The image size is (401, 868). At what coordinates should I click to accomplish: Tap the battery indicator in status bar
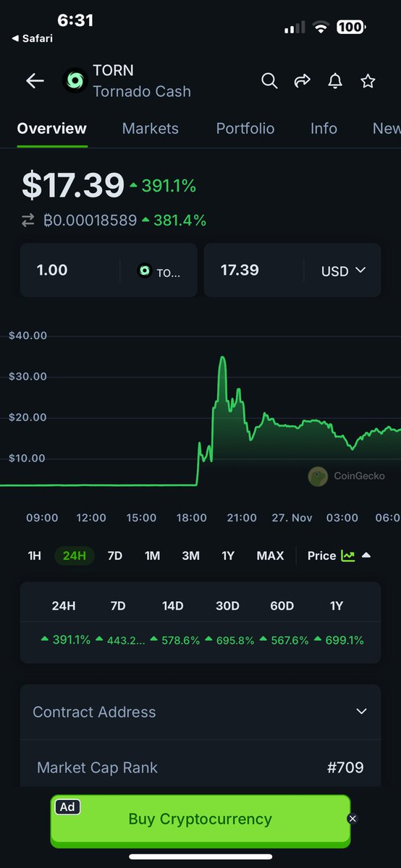pos(351,27)
